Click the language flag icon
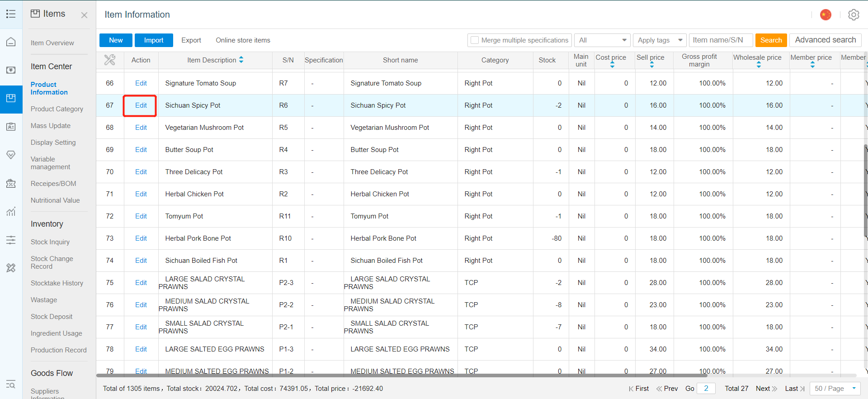This screenshot has width=868, height=399. point(826,15)
